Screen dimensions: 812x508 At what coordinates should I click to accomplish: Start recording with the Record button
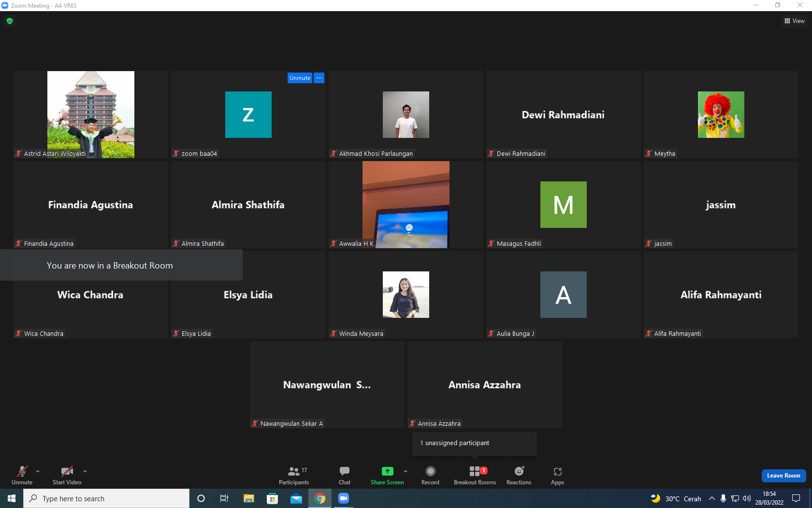coord(430,476)
